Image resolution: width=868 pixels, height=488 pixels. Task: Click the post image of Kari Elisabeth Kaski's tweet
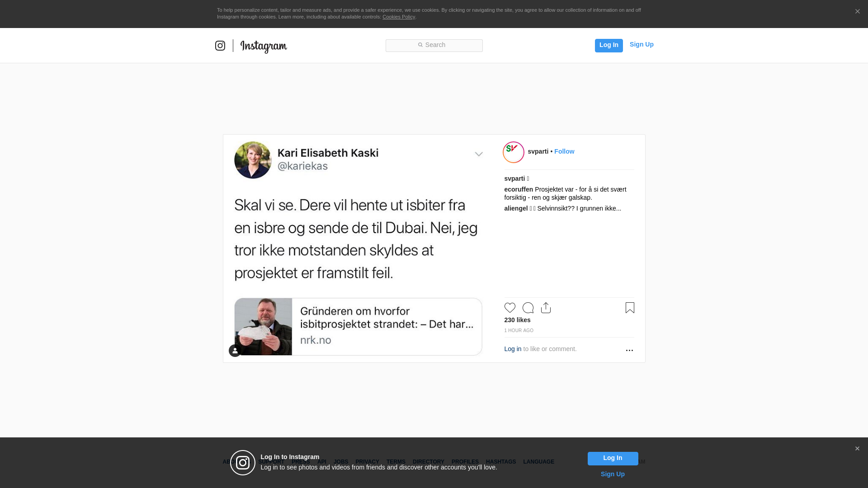(x=359, y=249)
